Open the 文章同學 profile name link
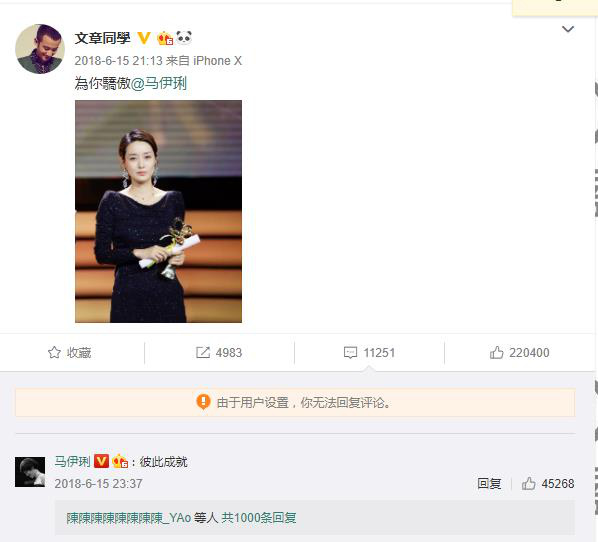 click(103, 38)
